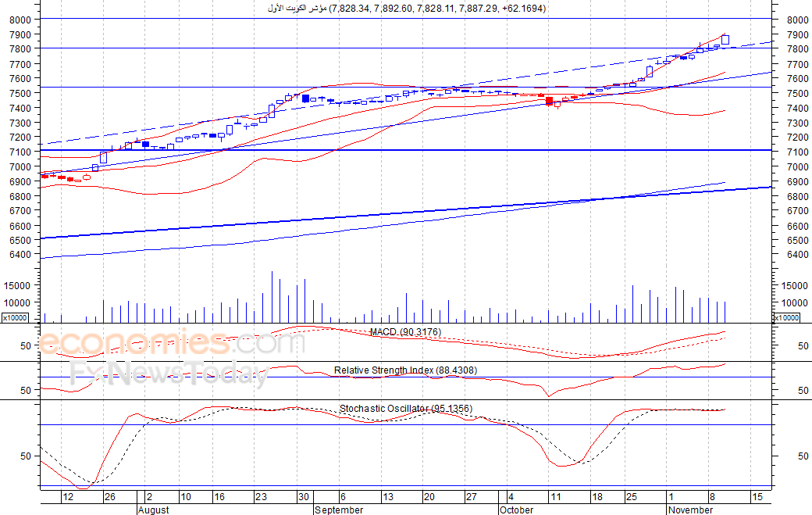
Task: Click the economies.com watermark logo
Action: [x=172, y=343]
